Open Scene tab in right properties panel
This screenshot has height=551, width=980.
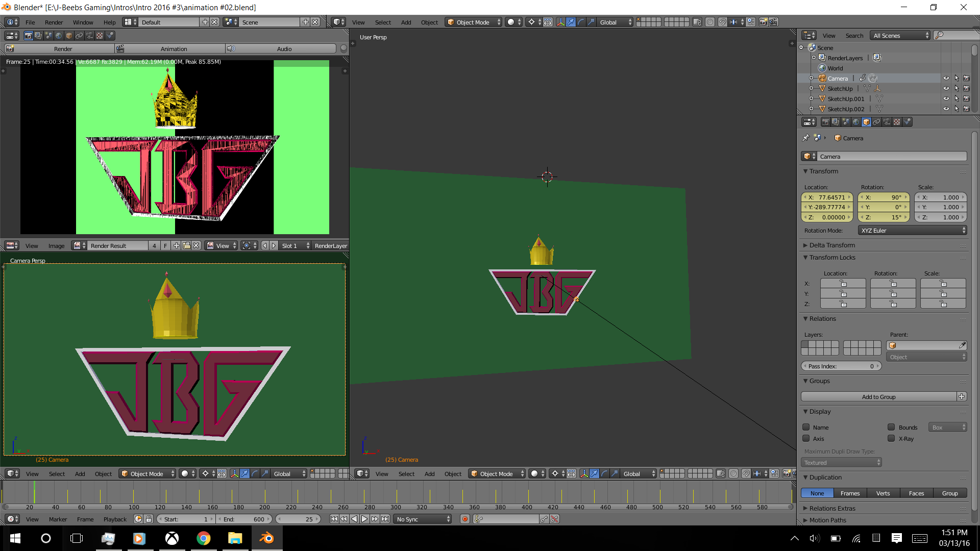click(x=846, y=122)
